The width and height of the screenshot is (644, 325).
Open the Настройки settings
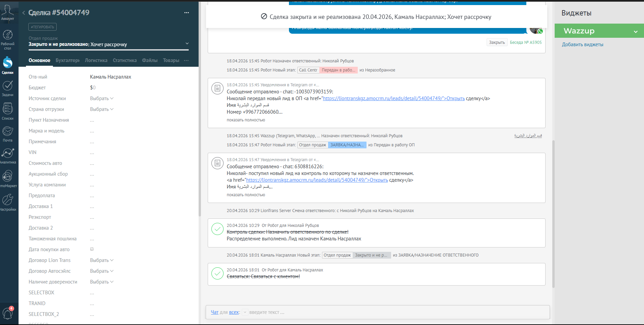tap(7, 202)
